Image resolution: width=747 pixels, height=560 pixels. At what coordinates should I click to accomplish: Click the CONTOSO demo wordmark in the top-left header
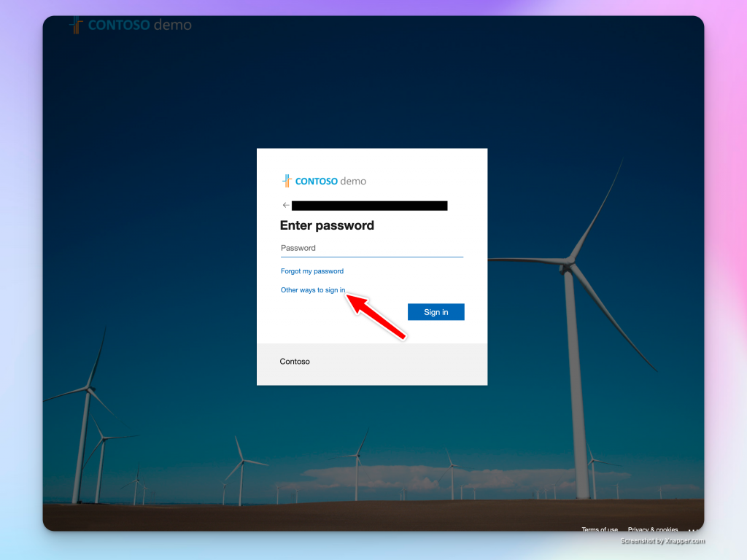click(x=139, y=26)
